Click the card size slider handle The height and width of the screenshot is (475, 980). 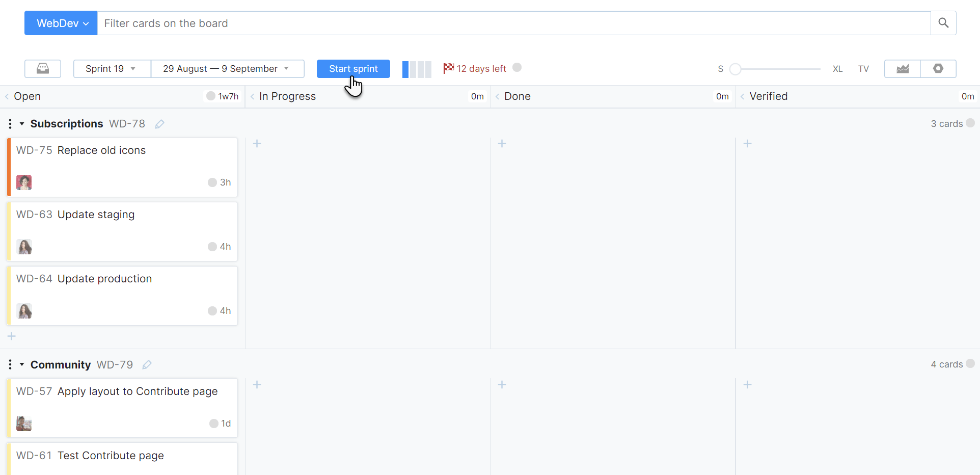click(736, 69)
